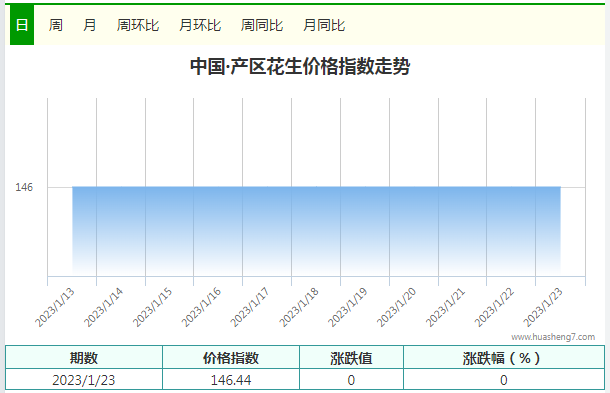Click the 2023/1/13 x-axis date label
Viewport: 610px width, 393px height.
coord(55,307)
